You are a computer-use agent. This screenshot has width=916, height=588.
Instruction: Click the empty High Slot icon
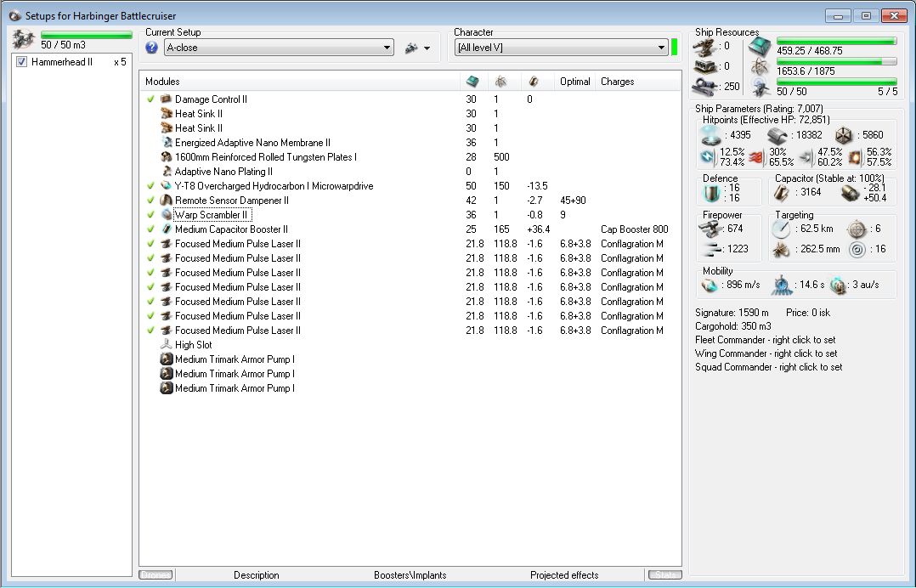(x=166, y=344)
